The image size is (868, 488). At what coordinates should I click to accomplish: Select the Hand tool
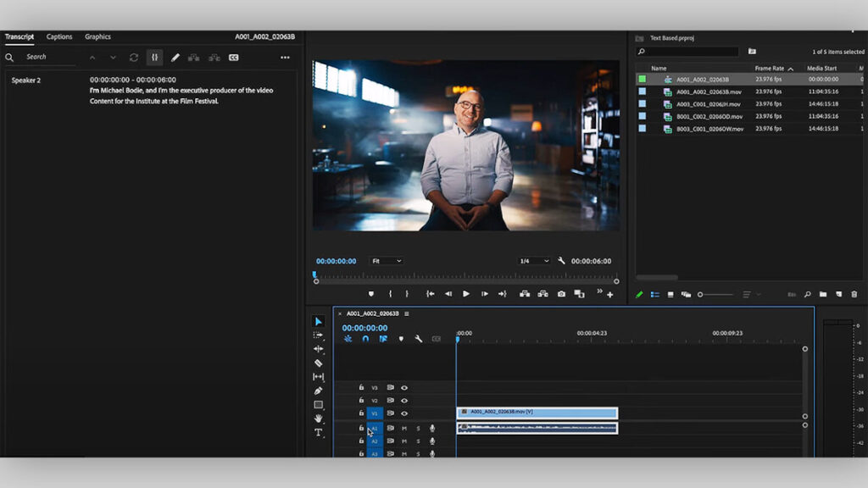(319, 419)
